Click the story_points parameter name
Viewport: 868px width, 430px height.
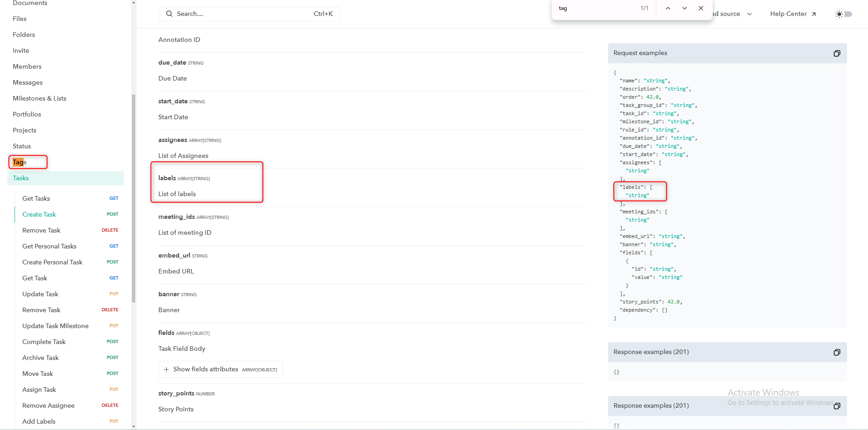pyautogui.click(x=176, y=393)
